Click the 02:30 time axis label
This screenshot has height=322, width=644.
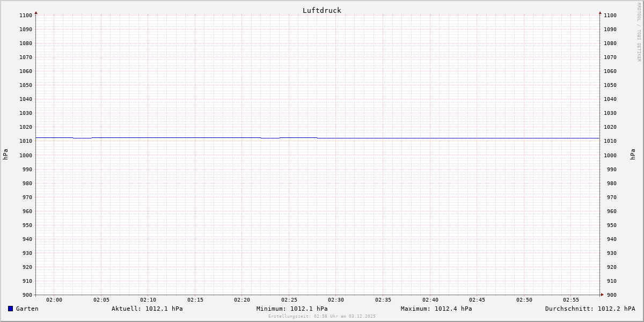click(336, 300)
